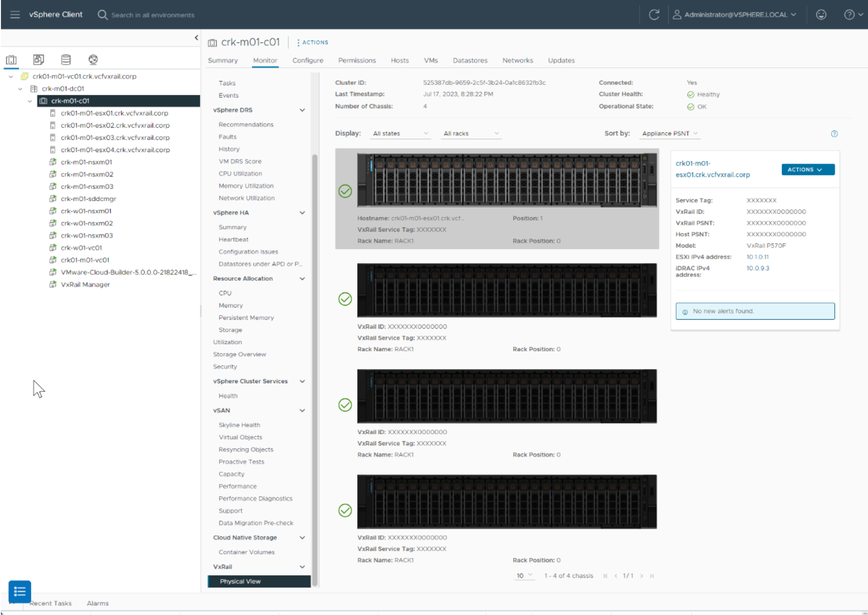The height and width of the screenshot is (615, 868).
Task: Open the Alarms bottom panel
Action: pyautogui.click(x=98, y=603)
